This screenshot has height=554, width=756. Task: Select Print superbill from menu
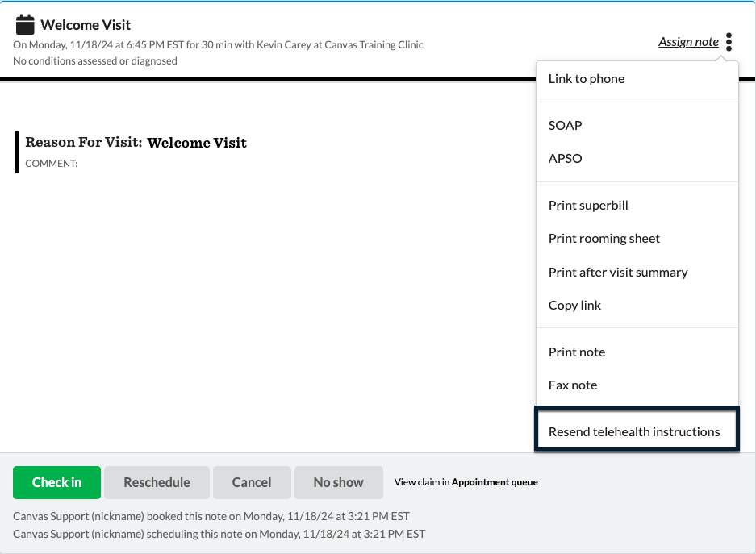coord(637,205)
